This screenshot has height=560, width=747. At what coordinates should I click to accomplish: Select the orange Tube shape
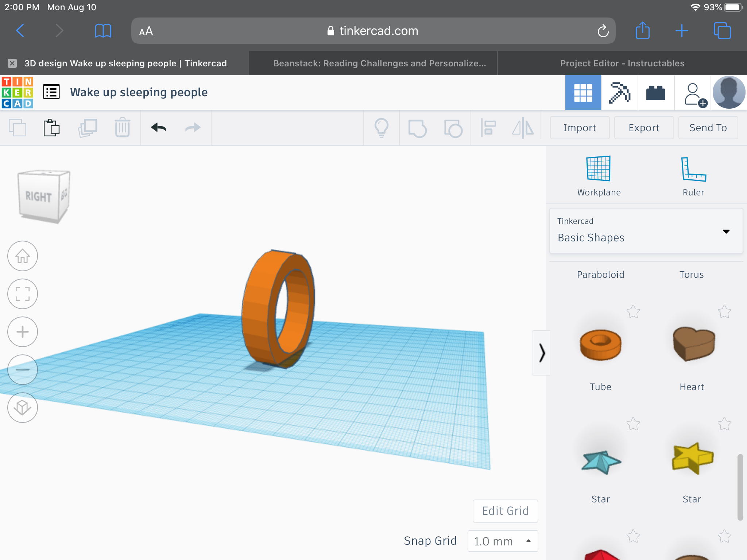(x=600, y=345)
